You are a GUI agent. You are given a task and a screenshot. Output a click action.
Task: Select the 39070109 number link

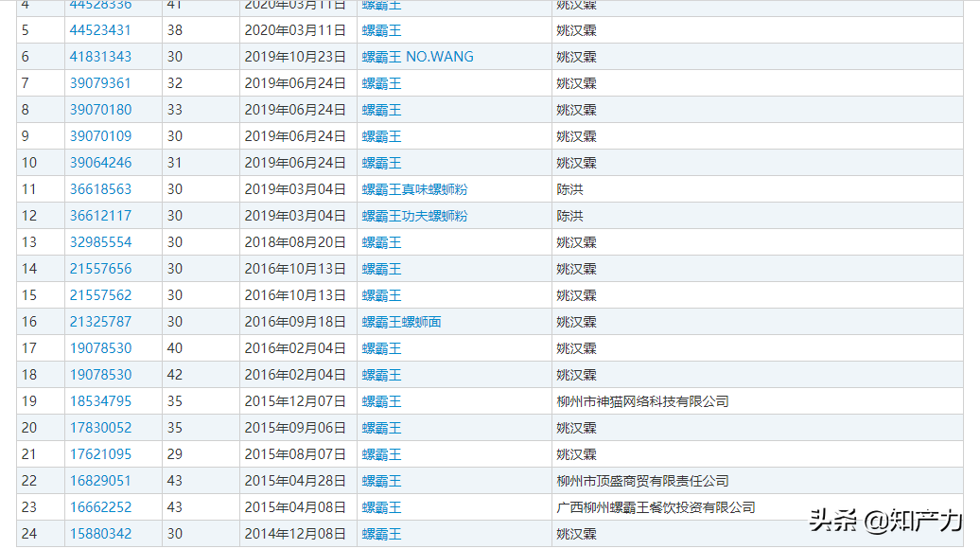(x=100, y=136)
